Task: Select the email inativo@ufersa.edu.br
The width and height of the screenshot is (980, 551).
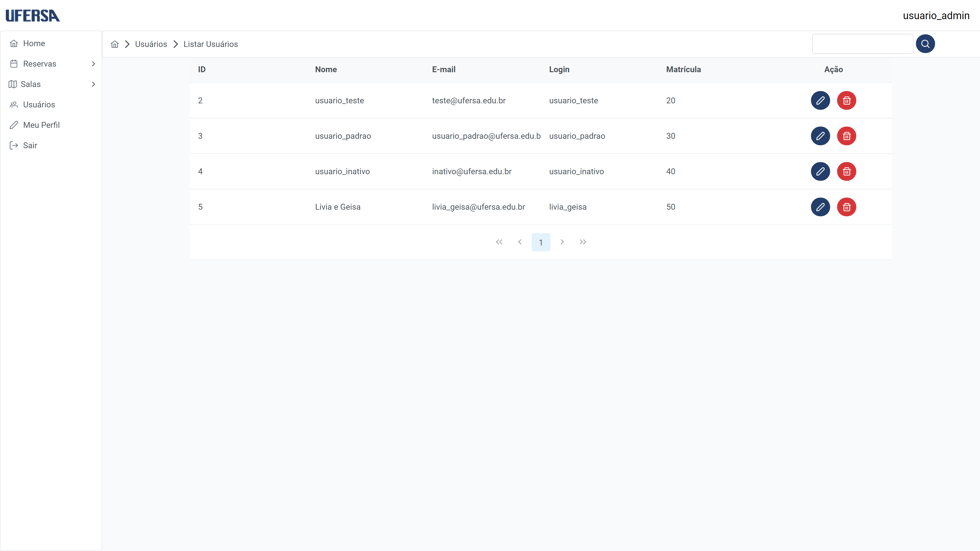Action: [x=472, y=171]
